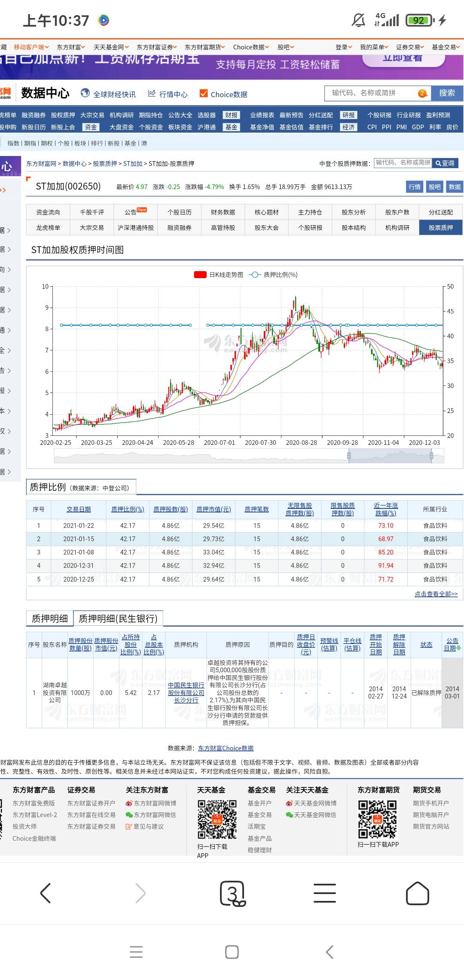This screenshot has width=464, height=980.
Task: Click the 全球财经快讯 globe icon
Action: pyautogui.click(x=85, y=93)
